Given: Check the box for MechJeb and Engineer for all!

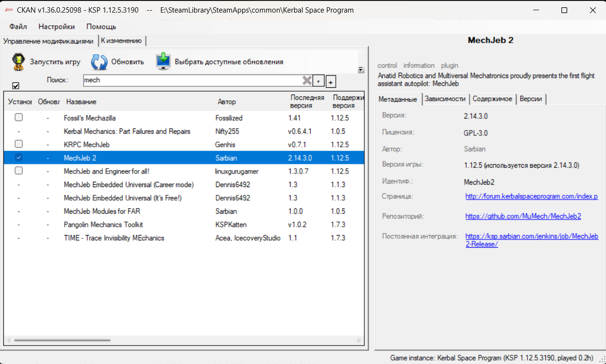Looking at the screenshot, I should click(x=18, y=171).
